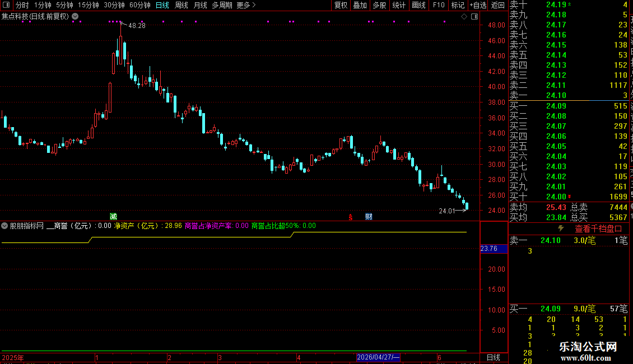This screenshot has height=364, width=633.
Task: Select the 买三 24.07 order row
Action: click(x=569, y=126)
